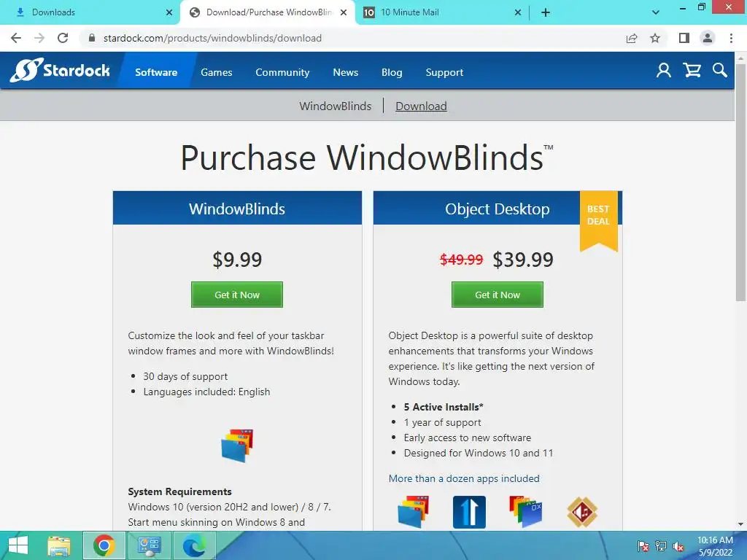
Task: Open Microsoft Edge from the taskbar
Action: pos(194,545)
